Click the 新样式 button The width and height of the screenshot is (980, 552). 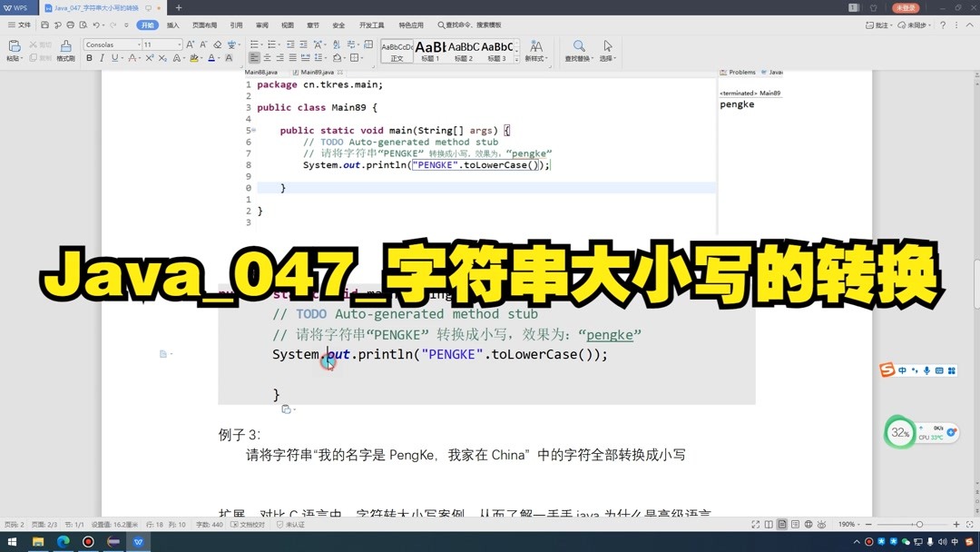(x=535, y=51)
